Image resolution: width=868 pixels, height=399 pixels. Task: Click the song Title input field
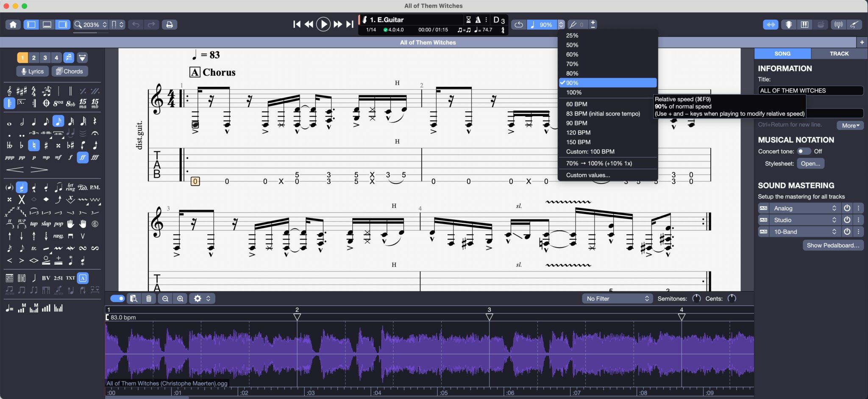(x=810, y=91)
